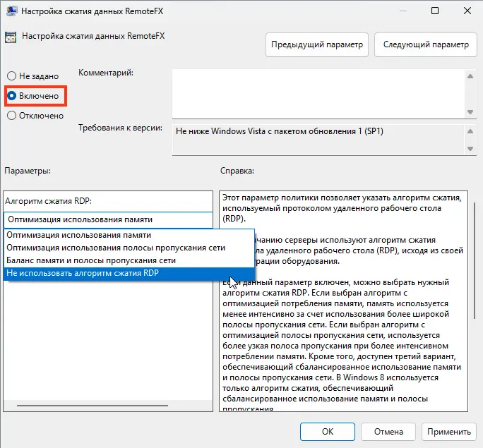Open the RDP compression algorithm combo box
The height and width of the screenshot is (448, 483).
point(108,219)
